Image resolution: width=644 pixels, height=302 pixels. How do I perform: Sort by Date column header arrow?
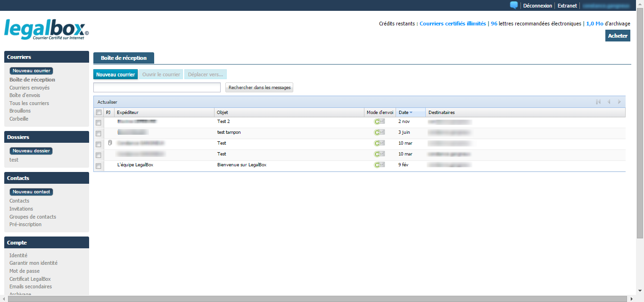(x=411, y=113)
